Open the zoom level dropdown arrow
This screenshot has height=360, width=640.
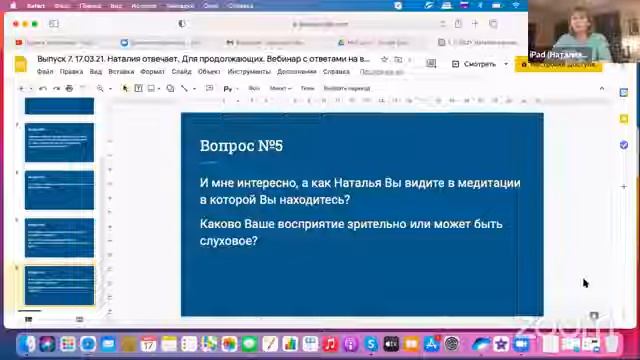tap(110, 89)
